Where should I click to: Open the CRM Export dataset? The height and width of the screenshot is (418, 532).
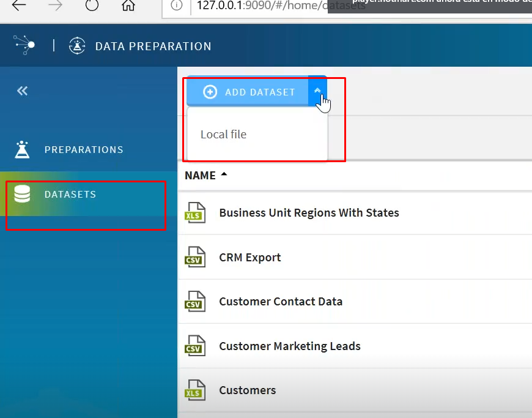[250, 258]
